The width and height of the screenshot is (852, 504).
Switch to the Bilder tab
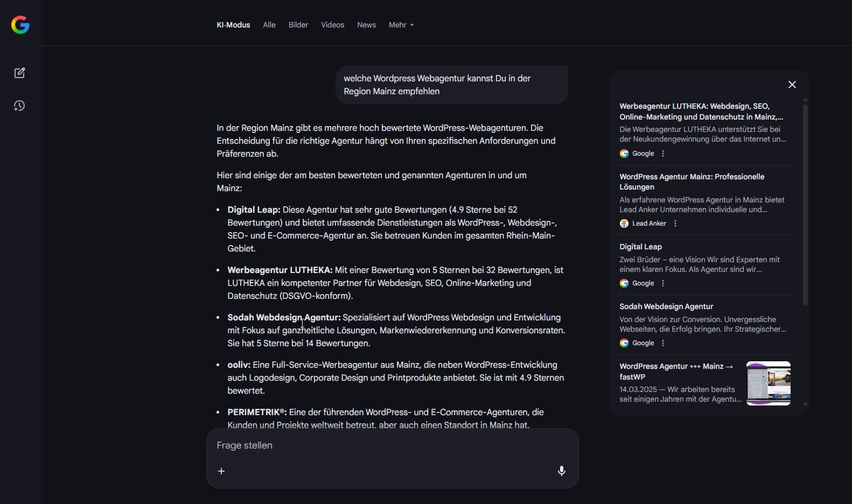click(x=298, y=25)
